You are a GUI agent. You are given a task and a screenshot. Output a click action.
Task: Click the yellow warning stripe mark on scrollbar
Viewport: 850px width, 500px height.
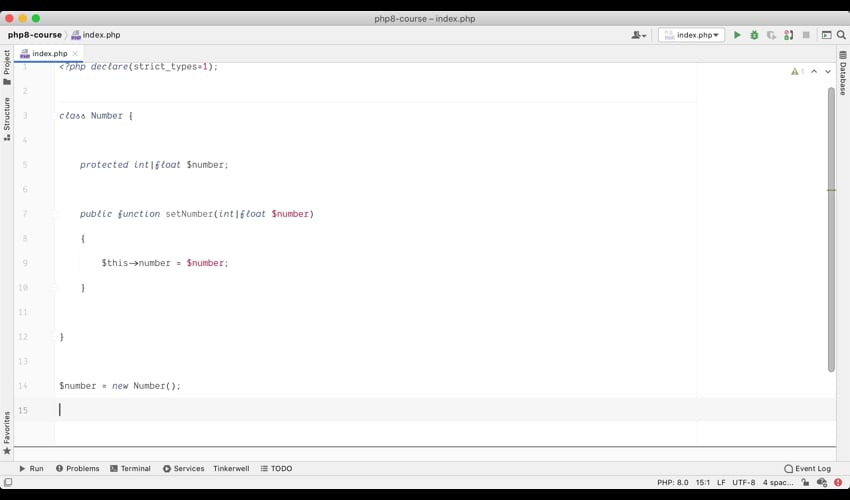point(832,190)
